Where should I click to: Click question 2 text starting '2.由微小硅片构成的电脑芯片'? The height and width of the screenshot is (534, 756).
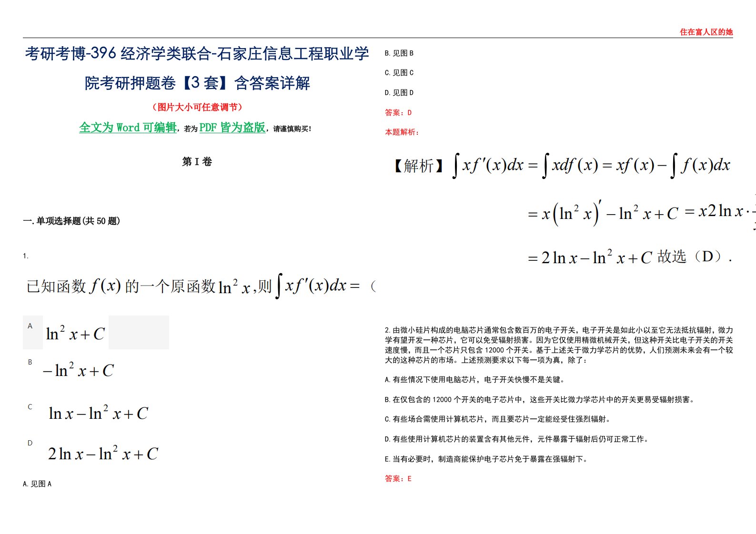coord(559,345)
